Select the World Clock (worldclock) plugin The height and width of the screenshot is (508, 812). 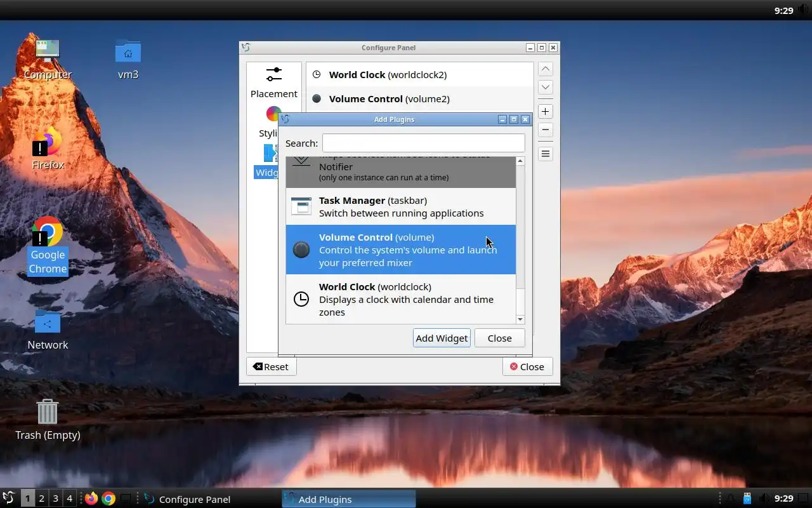point(401,299)
